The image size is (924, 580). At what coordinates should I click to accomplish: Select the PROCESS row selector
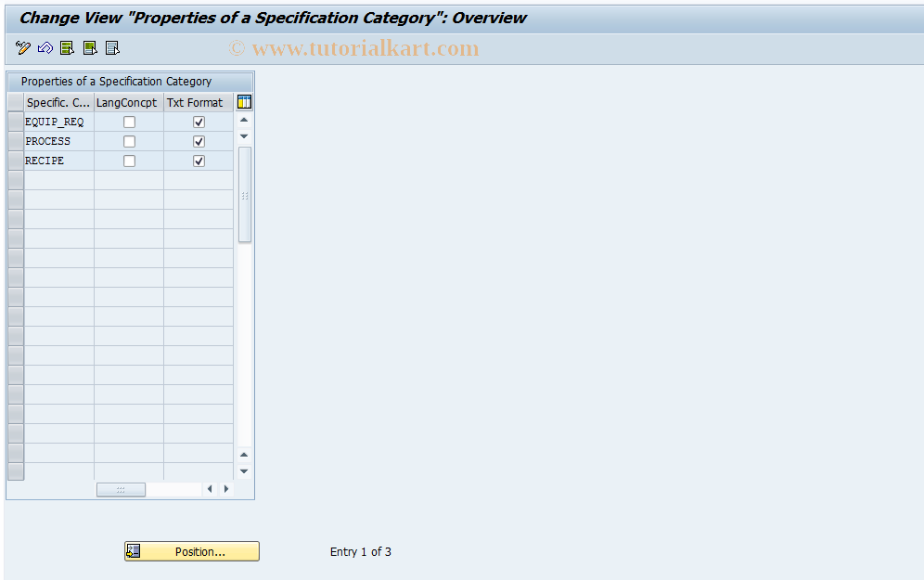(16, 141)
